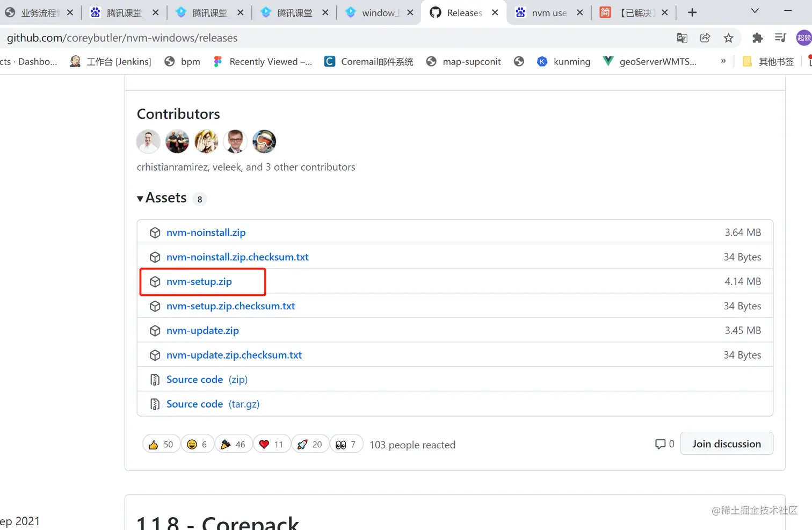Download nvm-noinstall.zip
Image resolution: width=812 pixels, height=530 pixels.
point(206,233)
